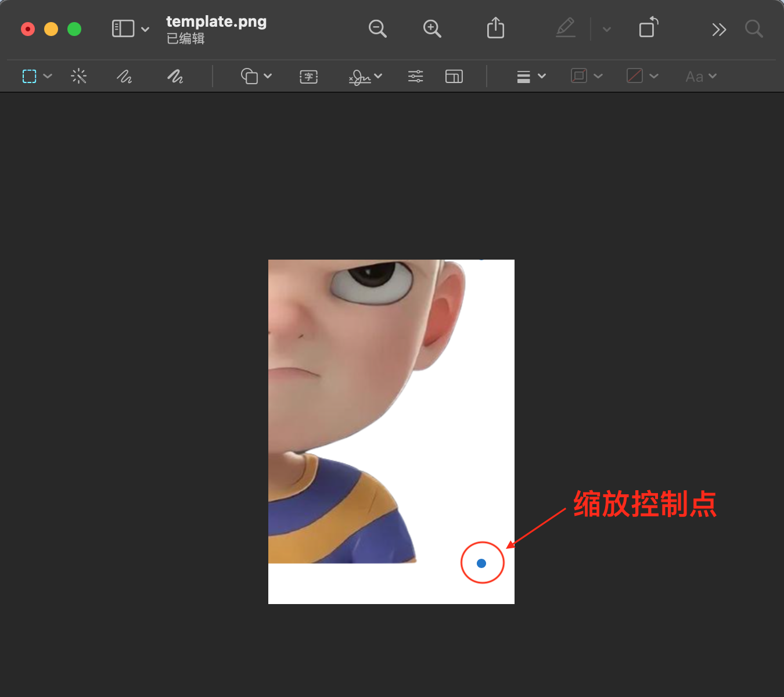Open the Adjust Color sliders tool
The height and width of the screenshot is (697, 784).
click(415, 76)
